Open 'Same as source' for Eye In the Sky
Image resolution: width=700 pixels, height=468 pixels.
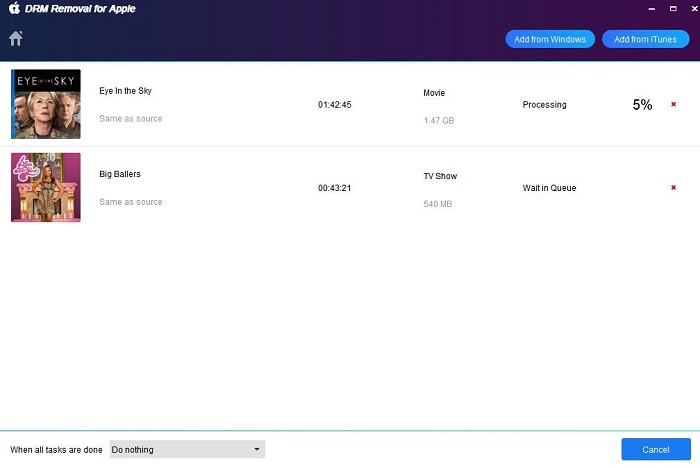pos(130,119)
